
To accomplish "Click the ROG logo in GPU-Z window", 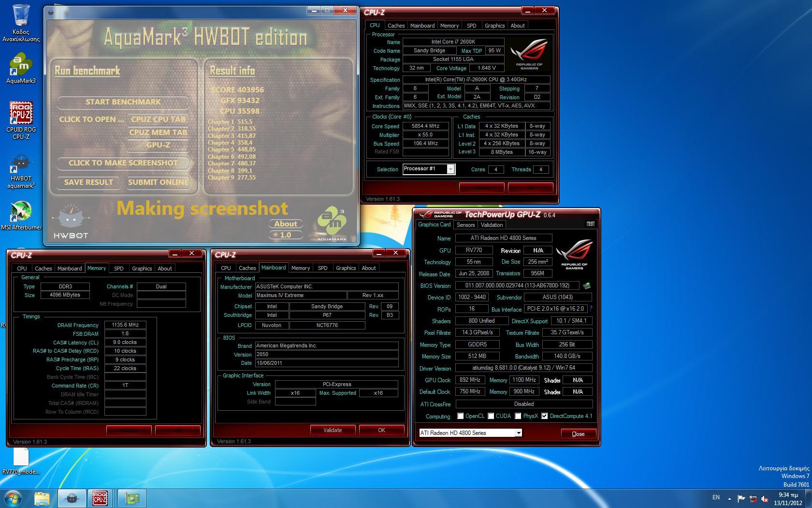I will [574, 254].
